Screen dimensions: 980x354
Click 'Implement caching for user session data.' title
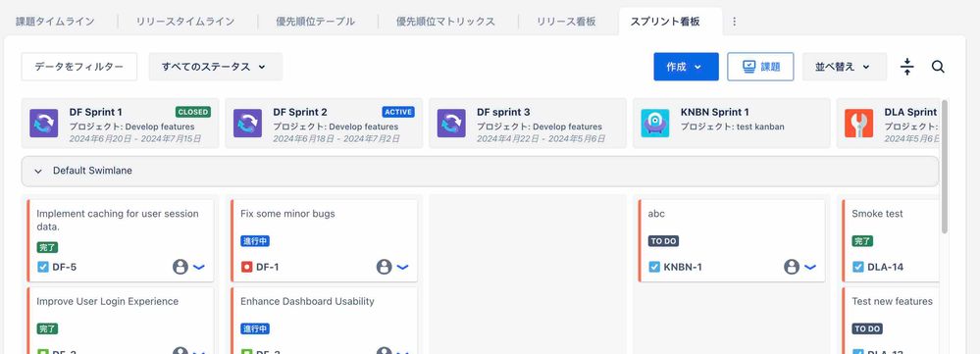118,220
